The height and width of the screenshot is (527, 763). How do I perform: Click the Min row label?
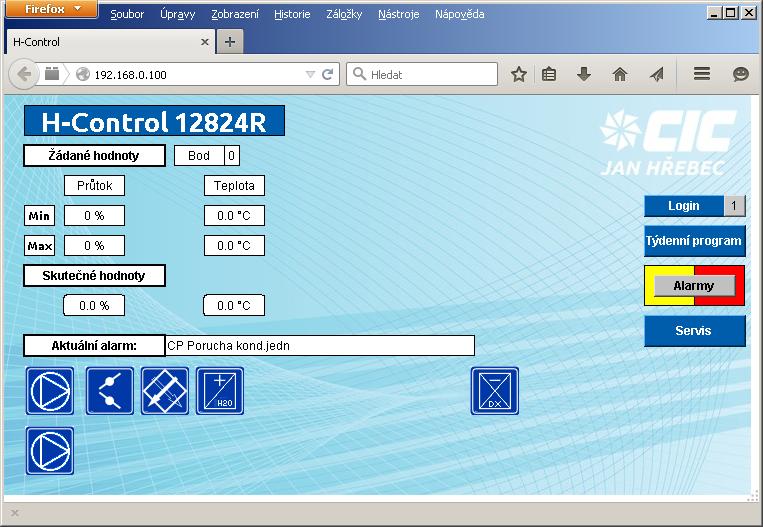(x=39, y=216)
